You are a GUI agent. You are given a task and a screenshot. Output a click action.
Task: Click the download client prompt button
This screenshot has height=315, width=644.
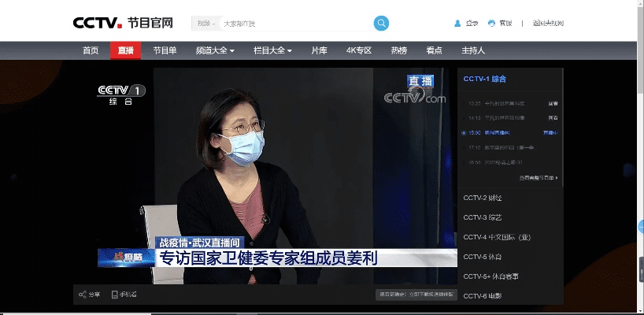416,295
